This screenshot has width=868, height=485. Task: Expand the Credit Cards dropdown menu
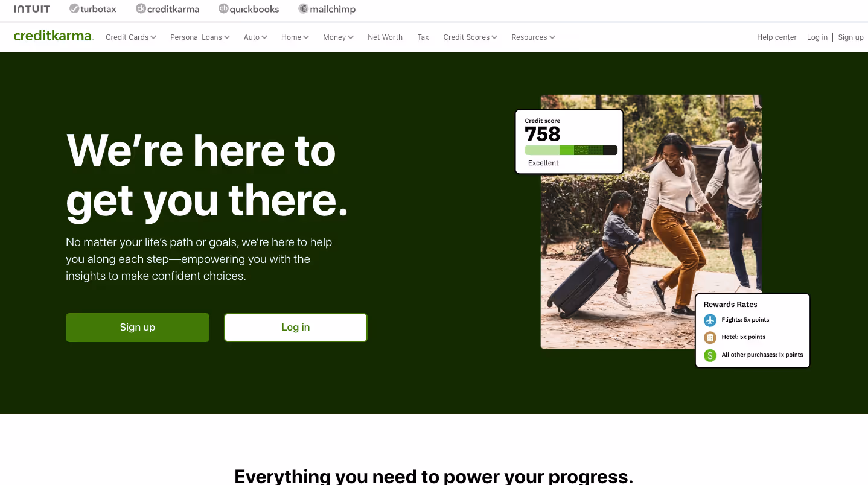(131, 37)
